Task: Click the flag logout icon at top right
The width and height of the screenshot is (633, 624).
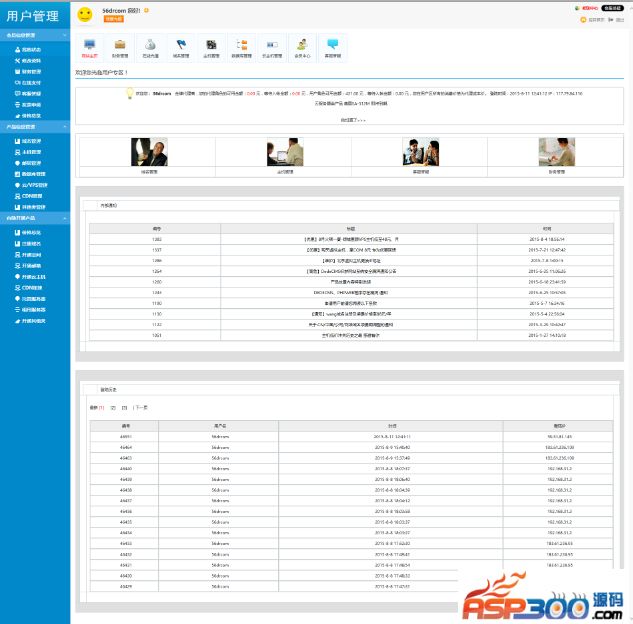Action: 611,20
